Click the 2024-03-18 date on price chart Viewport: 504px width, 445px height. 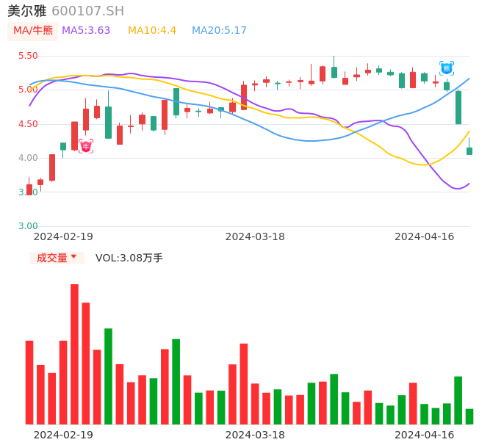pos(255,236)
